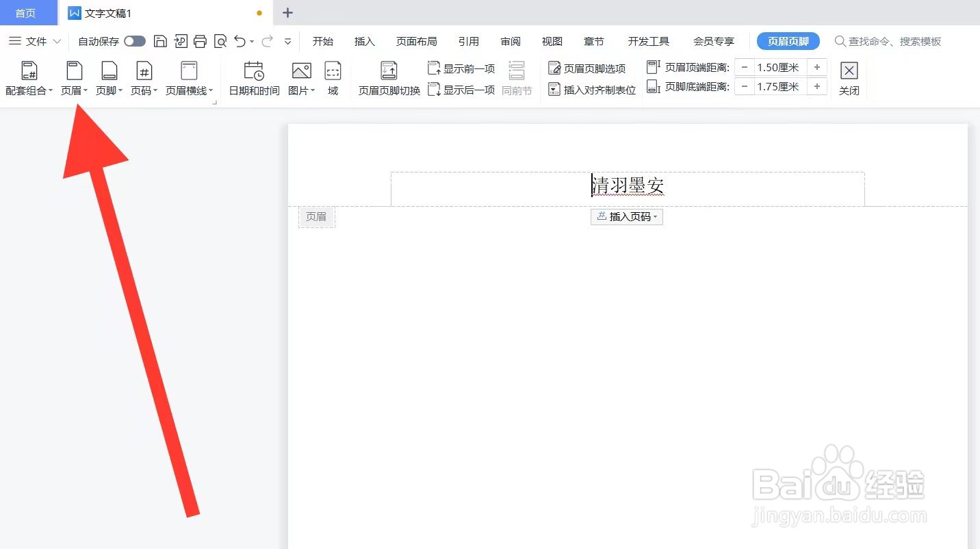Switch to the 开始 tab
This screenshot has width=980, height=549.
pyautogui.click(x=323, y=41)
